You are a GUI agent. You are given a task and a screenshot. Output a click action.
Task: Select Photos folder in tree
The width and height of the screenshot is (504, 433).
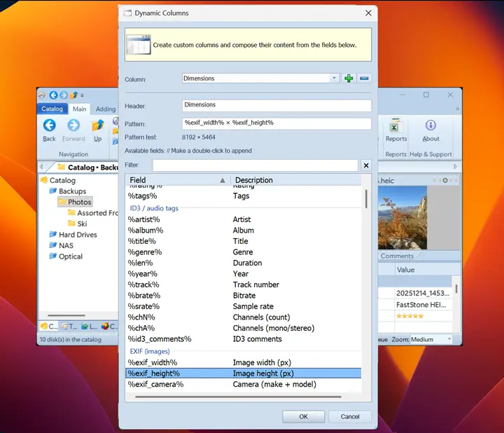point(76,202)
